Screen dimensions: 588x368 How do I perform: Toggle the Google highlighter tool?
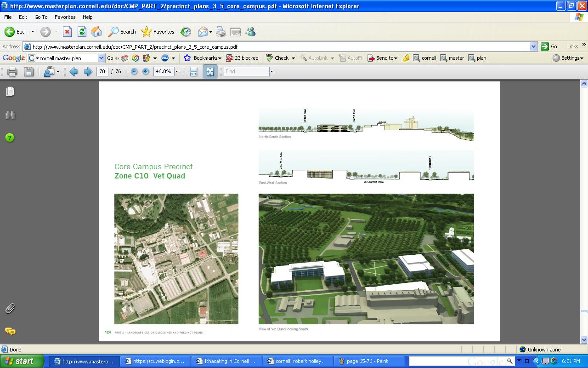(406, 58)
